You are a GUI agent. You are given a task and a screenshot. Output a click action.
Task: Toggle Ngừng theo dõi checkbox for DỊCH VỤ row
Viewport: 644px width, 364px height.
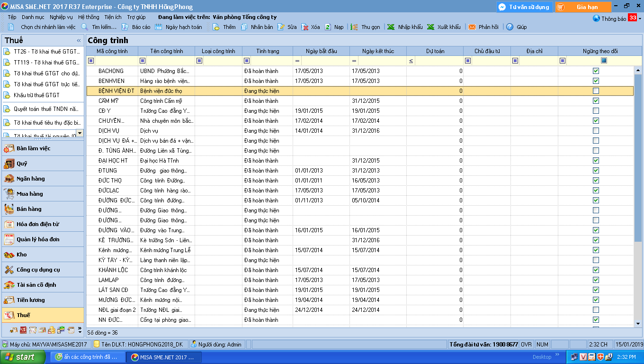596,131
